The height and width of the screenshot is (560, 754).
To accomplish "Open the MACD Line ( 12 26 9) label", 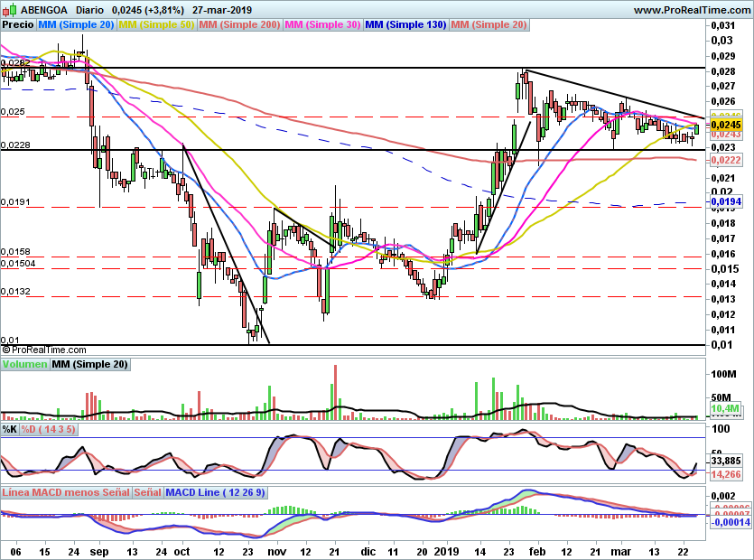I will pos(215,492).
